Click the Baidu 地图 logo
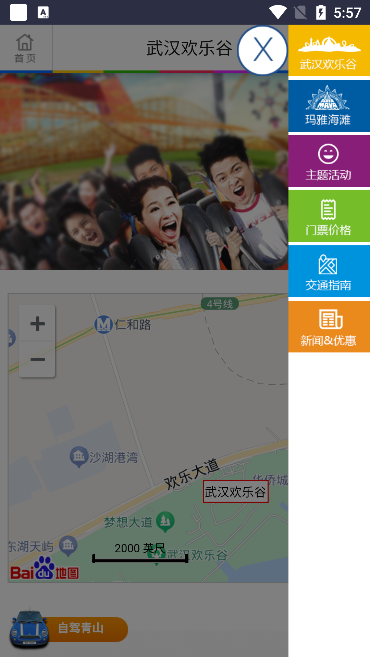370x657 pixels. click(x=44, y=569)
